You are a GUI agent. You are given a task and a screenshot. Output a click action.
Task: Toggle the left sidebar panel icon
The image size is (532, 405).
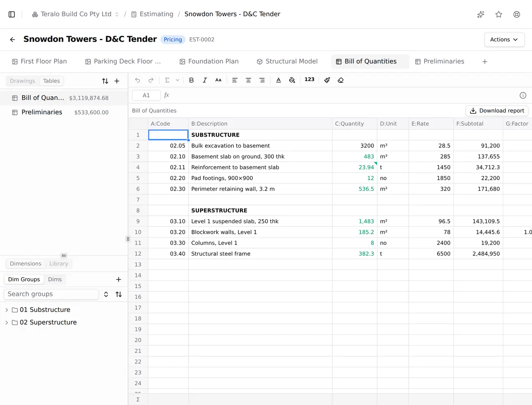[12, 14]
